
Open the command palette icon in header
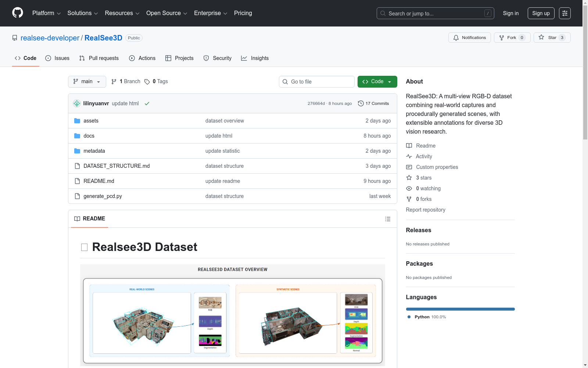(x=564, y=13)
